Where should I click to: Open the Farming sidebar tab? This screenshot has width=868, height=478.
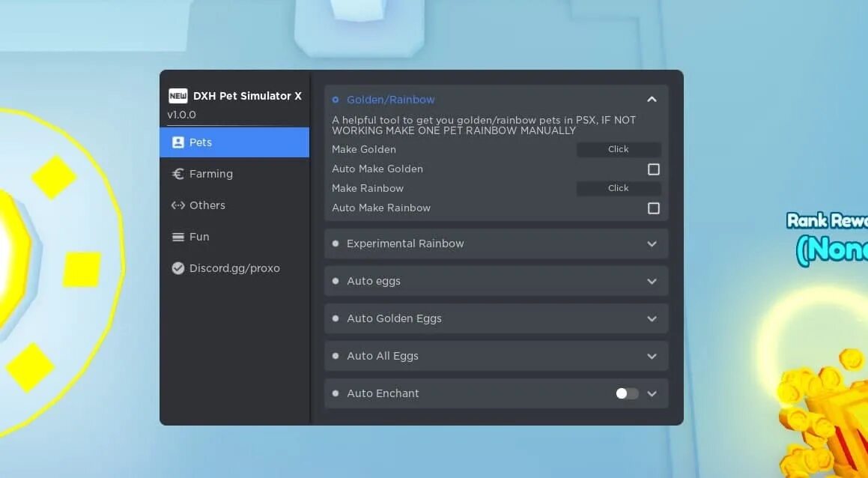click(234, 174)
